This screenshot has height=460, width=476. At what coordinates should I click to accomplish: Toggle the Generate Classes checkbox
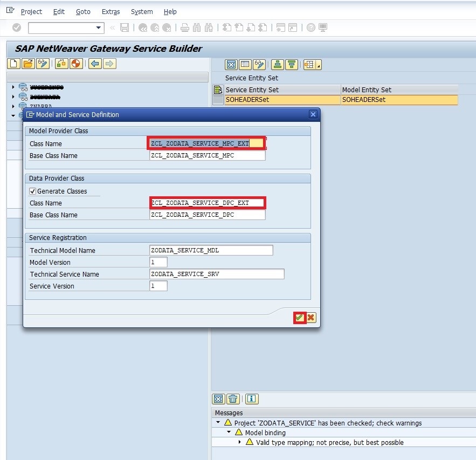click(x=32, y=191)
